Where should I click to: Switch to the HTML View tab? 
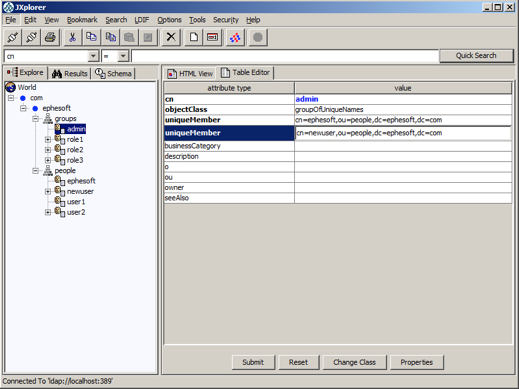(190, 73)
